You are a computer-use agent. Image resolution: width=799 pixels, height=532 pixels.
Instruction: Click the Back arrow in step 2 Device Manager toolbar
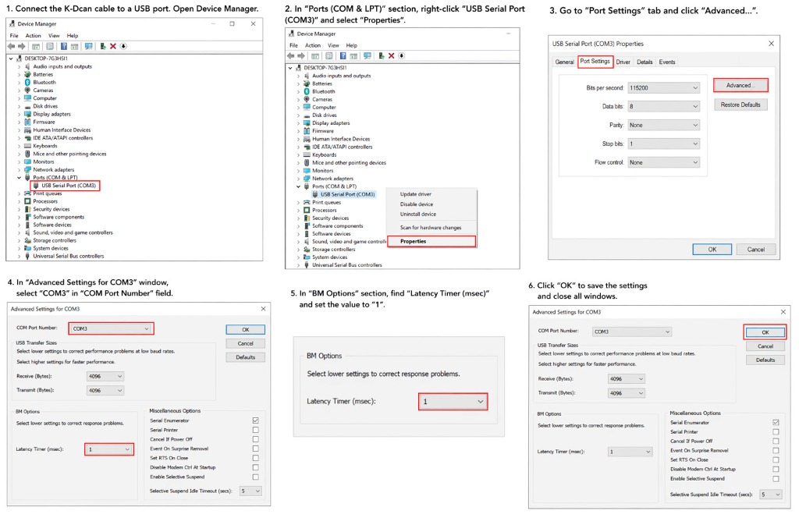tap(290, 56)
